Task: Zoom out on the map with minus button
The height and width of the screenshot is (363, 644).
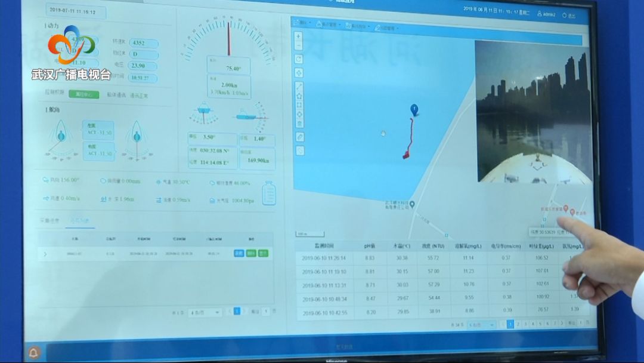Action: coord(299,45)
